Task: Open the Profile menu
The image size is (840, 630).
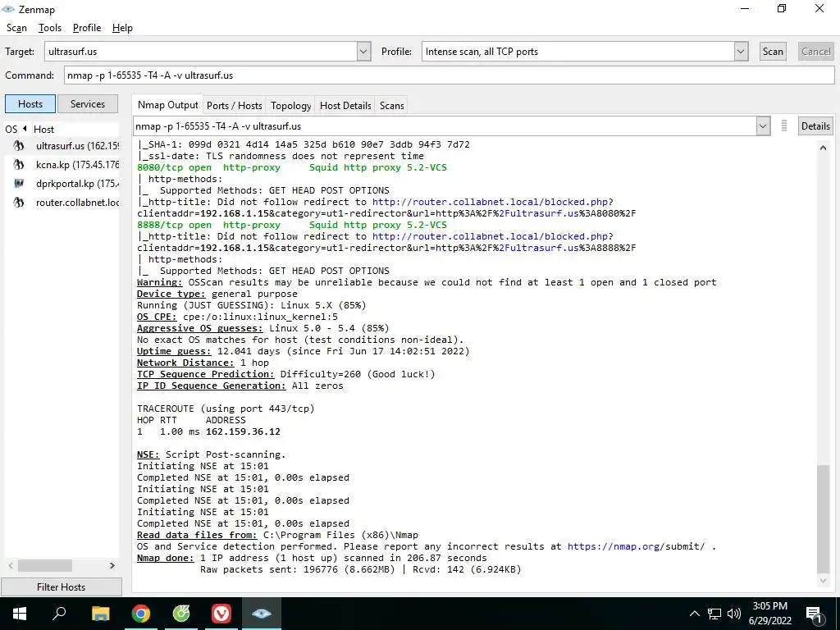Action: tap(87, 28)
